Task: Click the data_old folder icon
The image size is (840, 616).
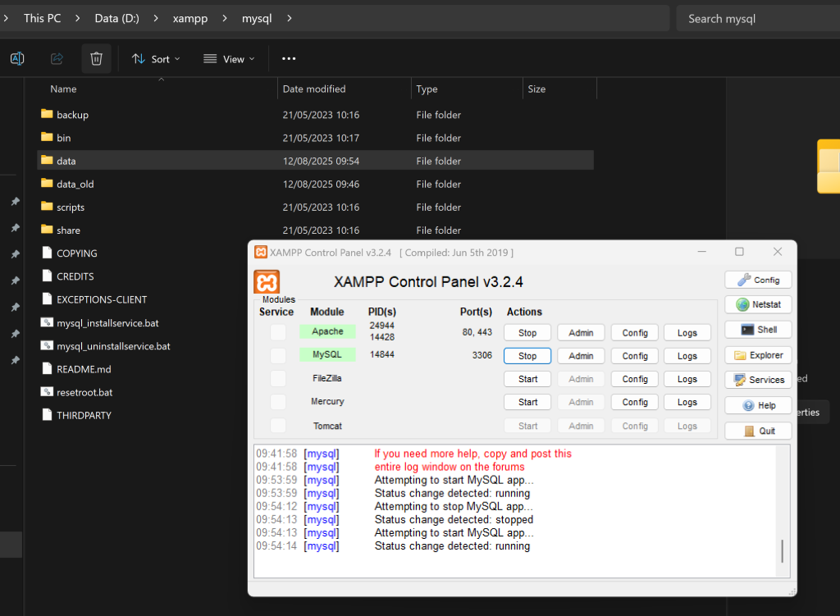Action: tap(47, 183)
